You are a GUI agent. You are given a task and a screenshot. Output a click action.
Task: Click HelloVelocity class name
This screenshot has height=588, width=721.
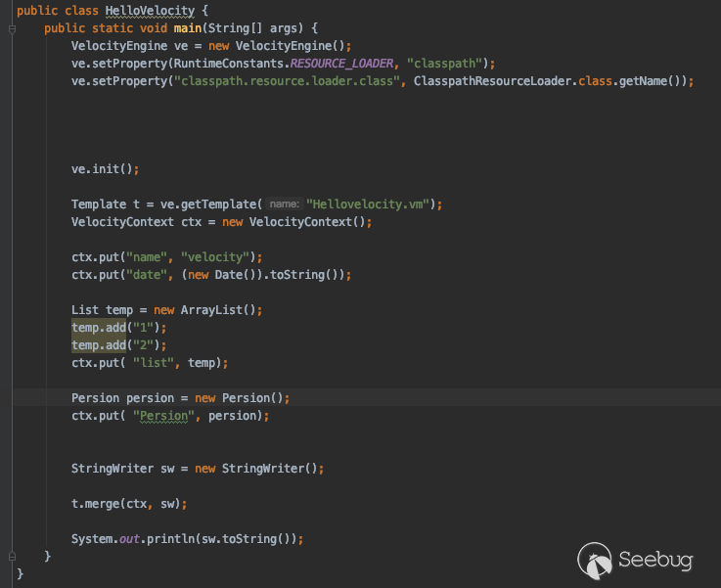tap(150, 11)
